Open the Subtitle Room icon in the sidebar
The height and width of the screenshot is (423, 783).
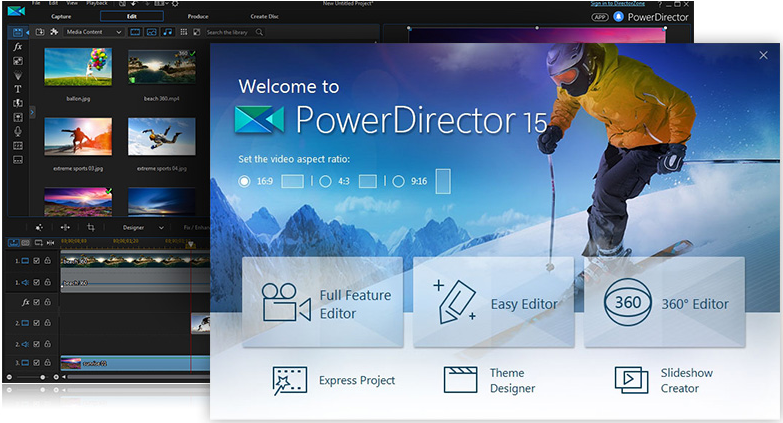tap(17, 160)
